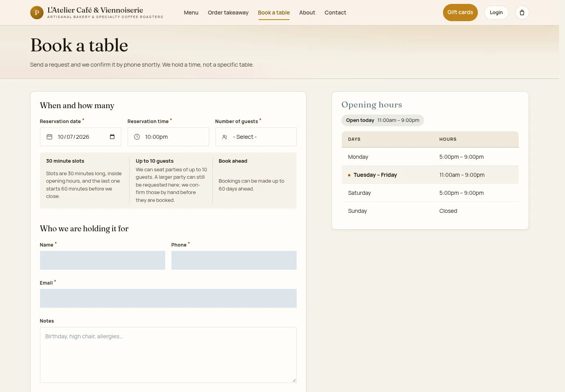The image size is (565, 392).
Task: Open the Menu page
Action: coord(191,13)
